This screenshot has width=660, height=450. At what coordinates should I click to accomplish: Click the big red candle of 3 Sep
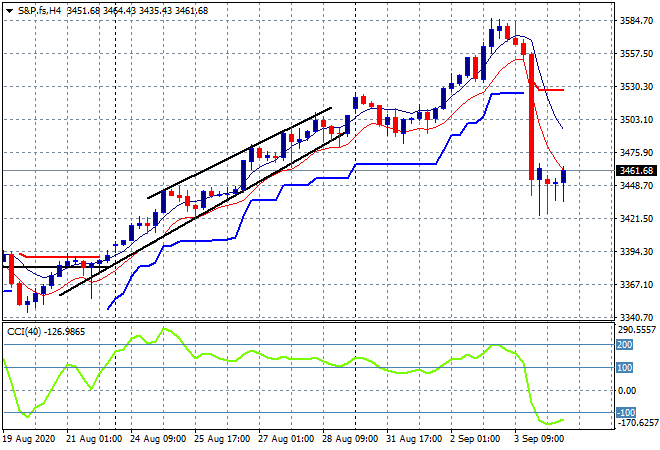pyautogui.click(x=532, y=117)
